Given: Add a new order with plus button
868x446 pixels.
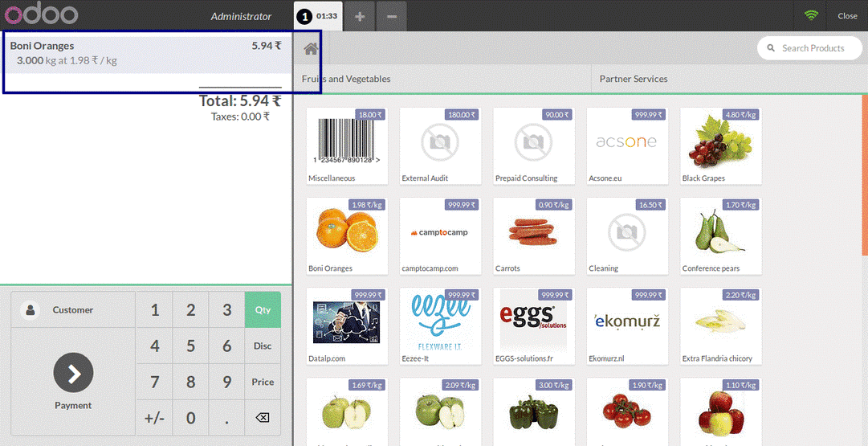Looking at the screenshot, I should (x=360, y=17).
